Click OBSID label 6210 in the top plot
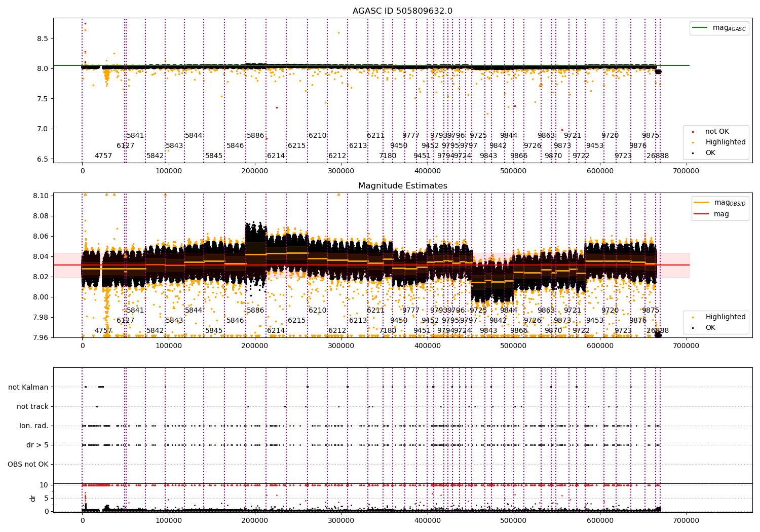 point(318,136)
